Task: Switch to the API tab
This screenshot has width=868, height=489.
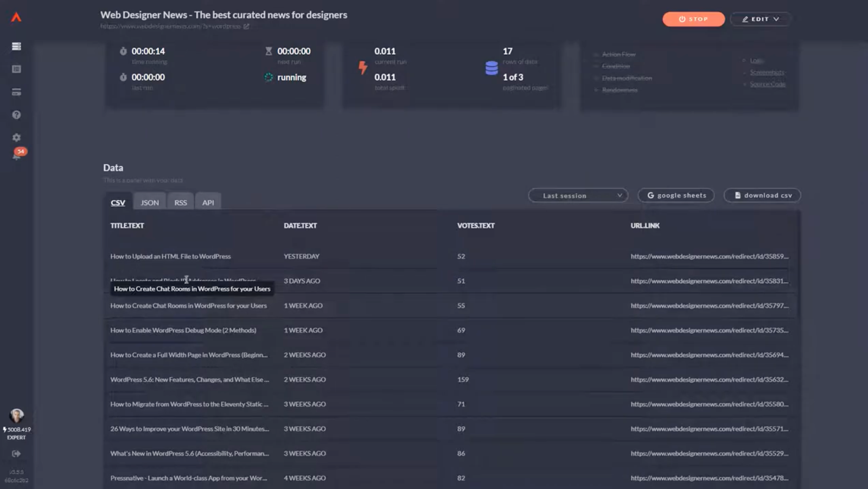Action: [x=208, y=202]
